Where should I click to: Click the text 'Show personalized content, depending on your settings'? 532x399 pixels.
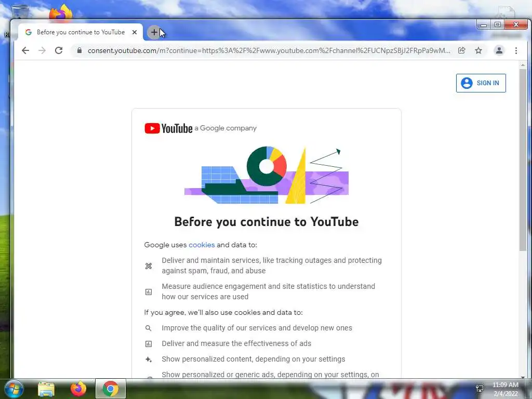254,360
